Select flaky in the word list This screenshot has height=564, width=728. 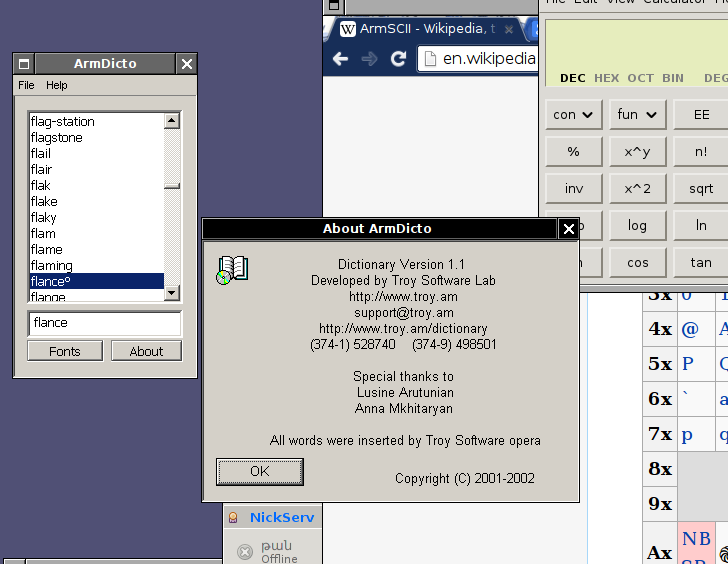click(x=97, y=218)
